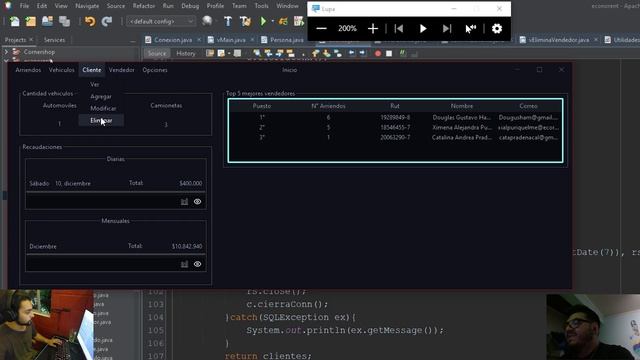The image size is (640, 360).
Task: Open the default config dropdown
Action: 160,21
